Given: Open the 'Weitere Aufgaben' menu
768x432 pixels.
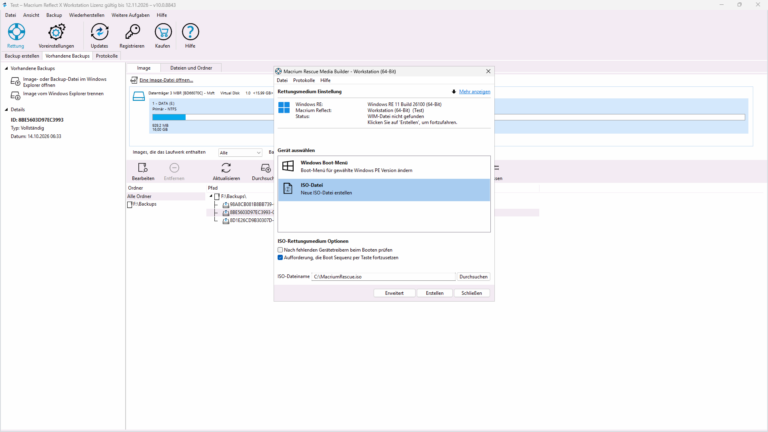Looking at the screenshot, I should pos(130,15).
